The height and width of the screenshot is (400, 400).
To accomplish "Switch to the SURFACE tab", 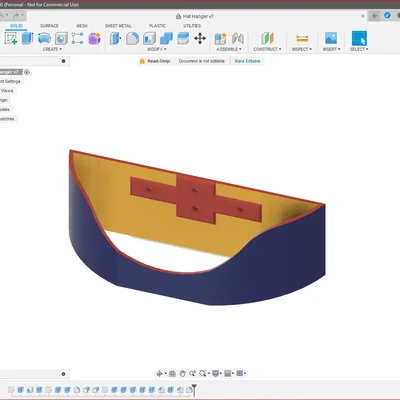I will (x=49, y=26).
